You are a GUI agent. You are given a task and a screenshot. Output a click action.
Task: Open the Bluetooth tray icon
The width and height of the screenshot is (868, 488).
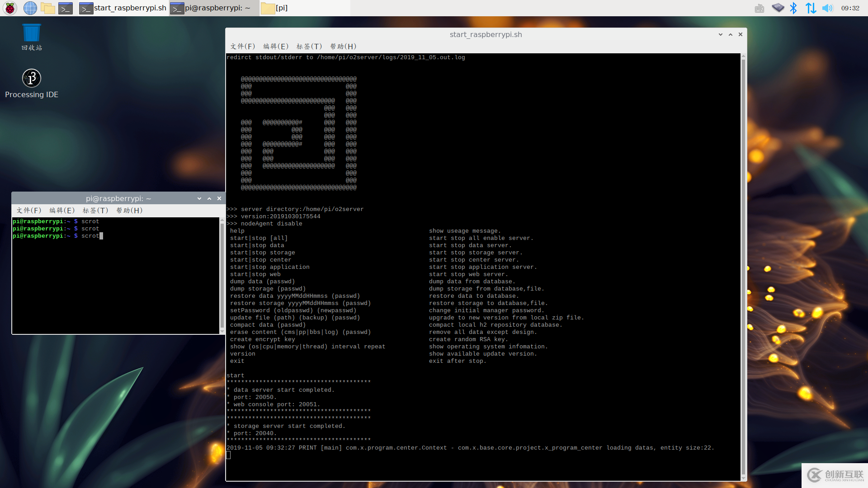coord(793,8)
